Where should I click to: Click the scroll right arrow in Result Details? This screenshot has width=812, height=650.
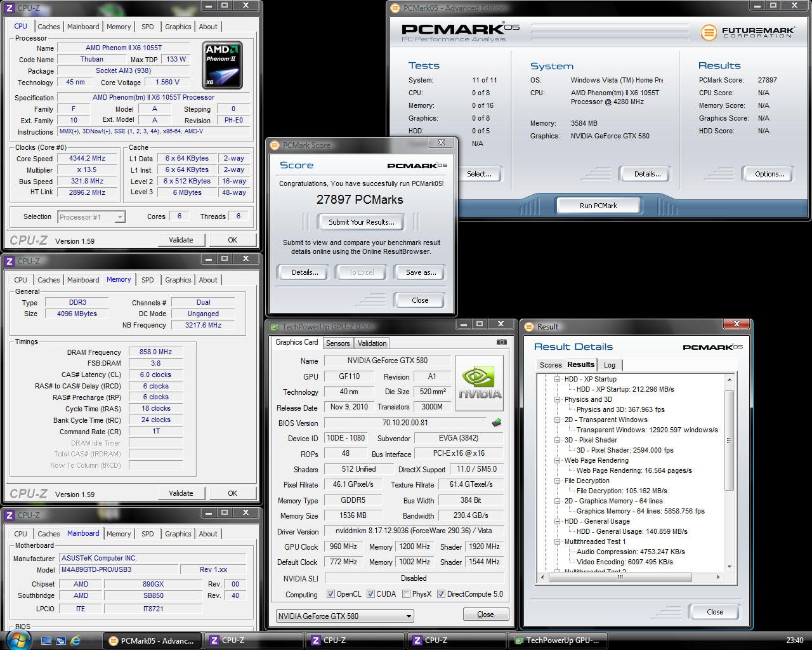point(718,577)
